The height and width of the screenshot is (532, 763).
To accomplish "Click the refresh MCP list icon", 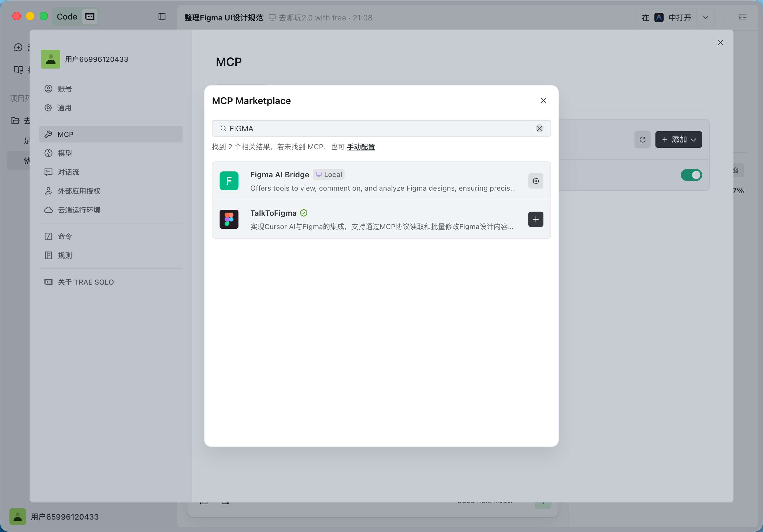I will point(642,140).
